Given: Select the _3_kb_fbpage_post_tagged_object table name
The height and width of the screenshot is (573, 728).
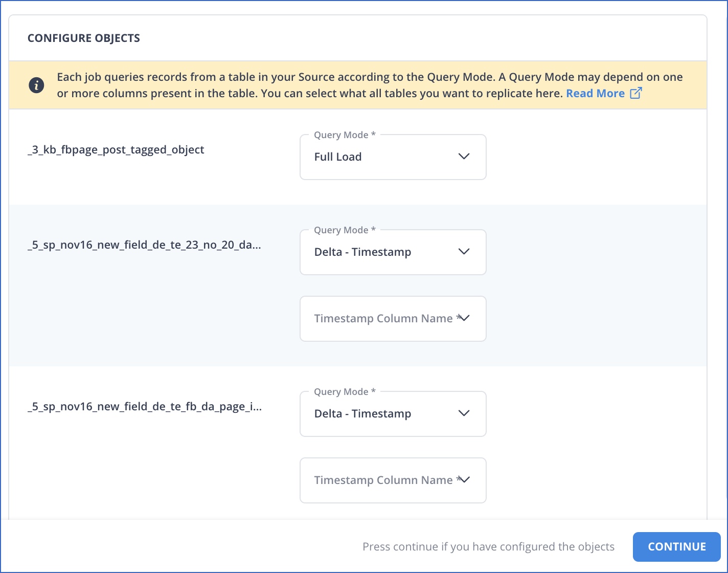Looking at the screenshot, I should (116, 150).
